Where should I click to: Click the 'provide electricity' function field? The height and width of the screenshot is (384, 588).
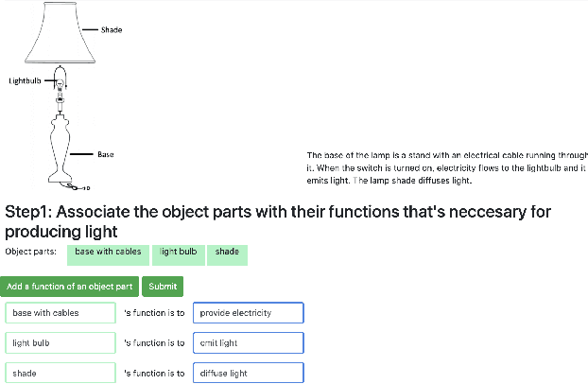pos(248,312)
